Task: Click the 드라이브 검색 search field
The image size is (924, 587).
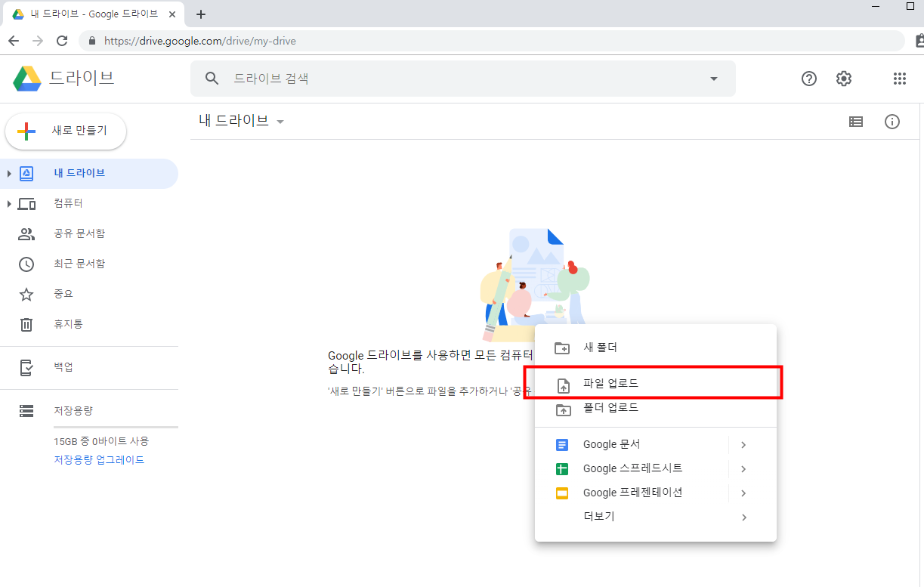Action: click(463, 79)
